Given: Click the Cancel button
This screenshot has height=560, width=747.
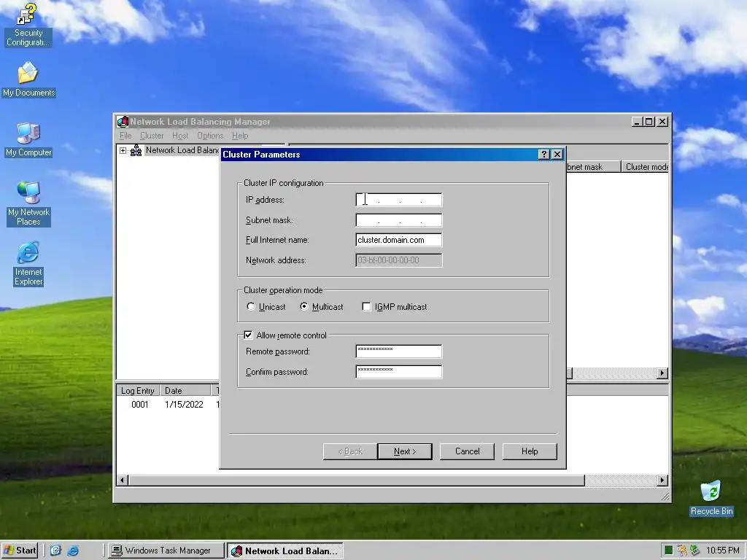Looking at the screenshot, I should click(x=467, y=451).
